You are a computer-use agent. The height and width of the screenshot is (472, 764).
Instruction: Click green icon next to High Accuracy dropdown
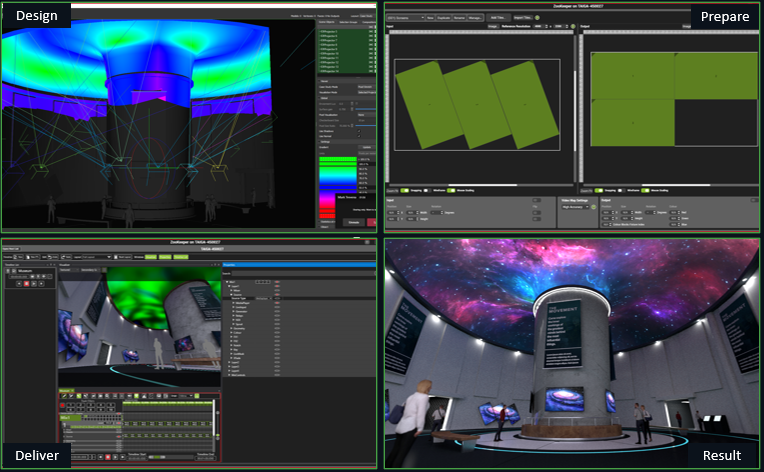click(593, 207)
